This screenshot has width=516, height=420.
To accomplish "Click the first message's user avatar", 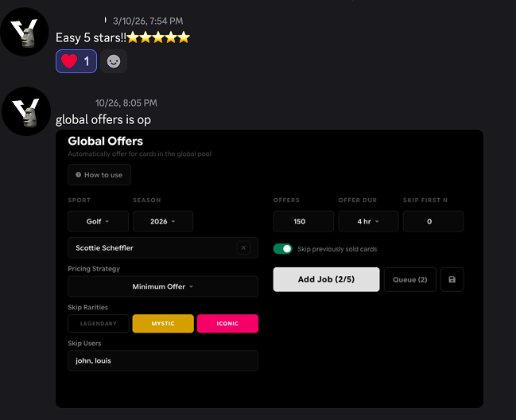I will (25, 32).
